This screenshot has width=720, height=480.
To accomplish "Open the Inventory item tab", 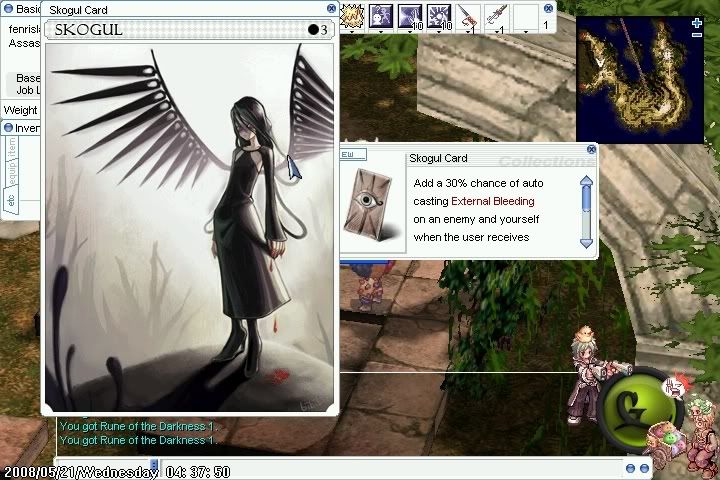I will (13, 150).
